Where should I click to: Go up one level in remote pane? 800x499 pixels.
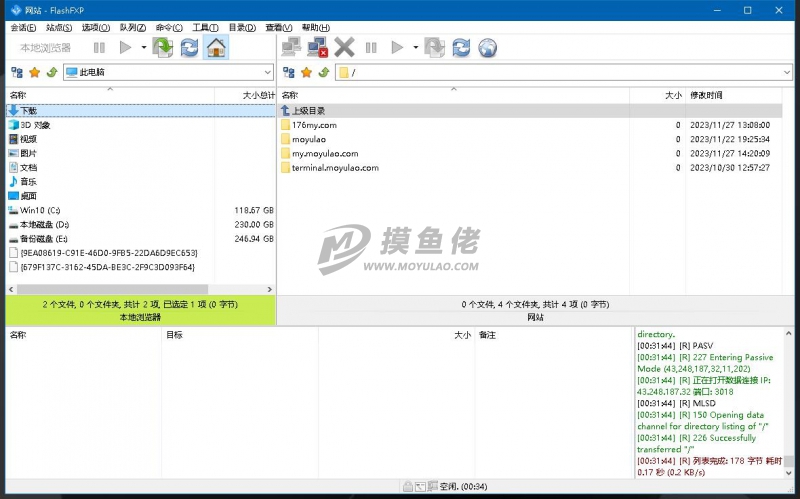coord(323,72)
